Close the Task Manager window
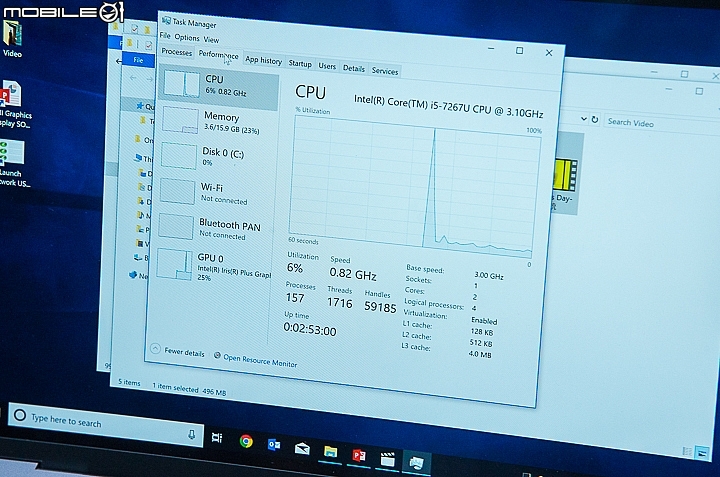 (549, 53)
